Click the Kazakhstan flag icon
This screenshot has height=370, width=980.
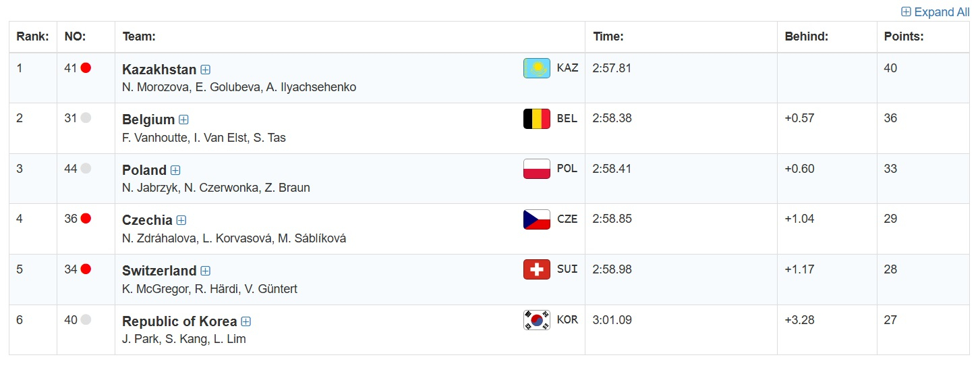(536, 68)
